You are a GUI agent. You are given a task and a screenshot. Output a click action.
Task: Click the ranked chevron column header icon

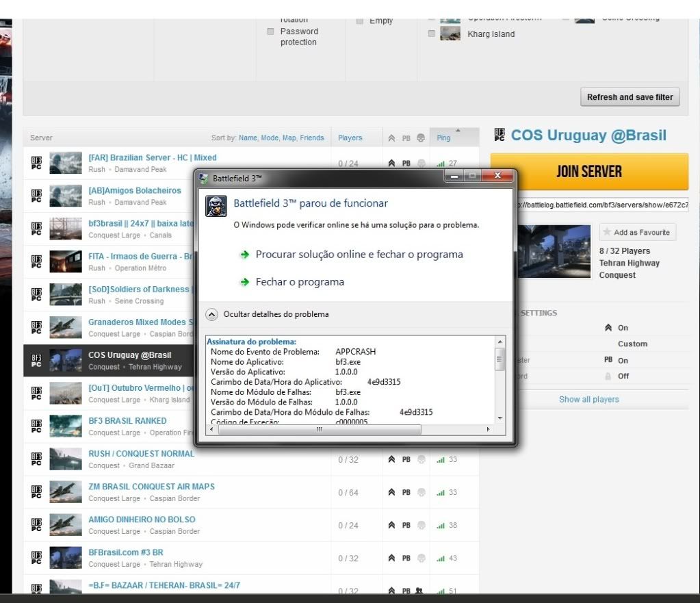point(391,138)
